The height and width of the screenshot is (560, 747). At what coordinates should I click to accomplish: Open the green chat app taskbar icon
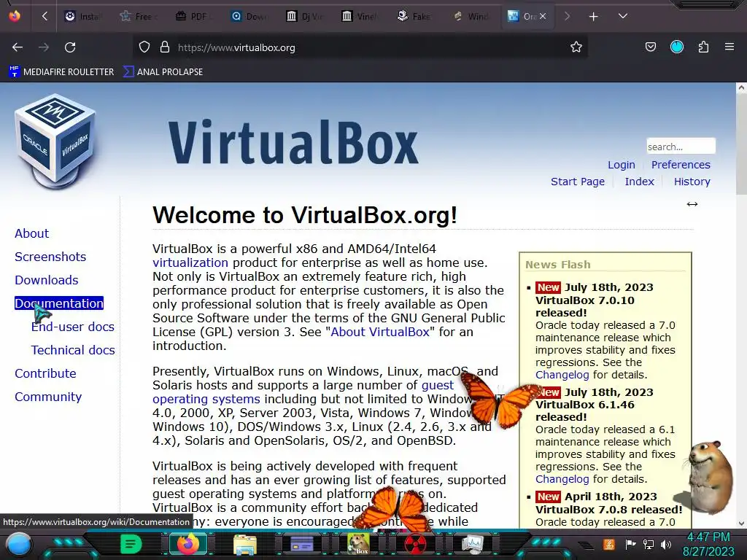click(131, 544)
